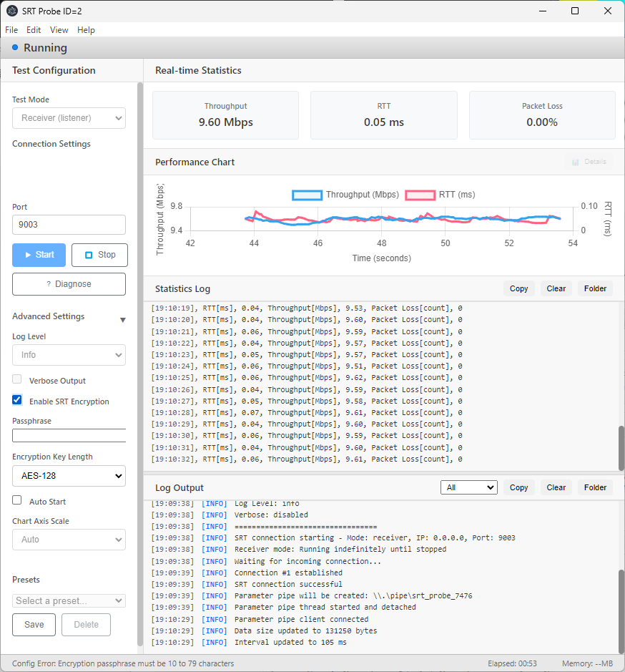
Task: Open the View menu
Action: click(59, 30)
